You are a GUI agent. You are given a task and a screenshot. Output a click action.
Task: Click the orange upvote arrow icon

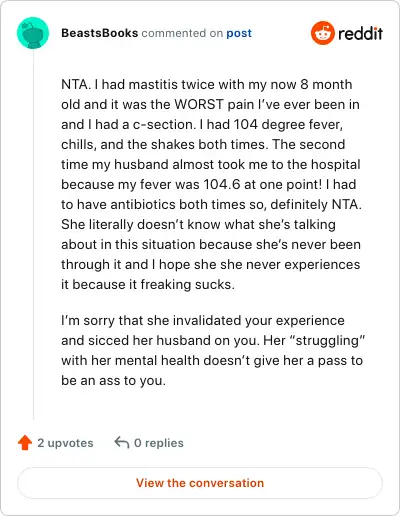click(x=25, y=443)
